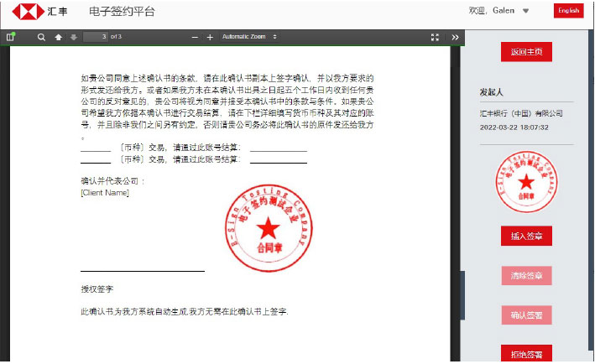Go to previous page arrow
595x364 pixels.
coord(58,37)
